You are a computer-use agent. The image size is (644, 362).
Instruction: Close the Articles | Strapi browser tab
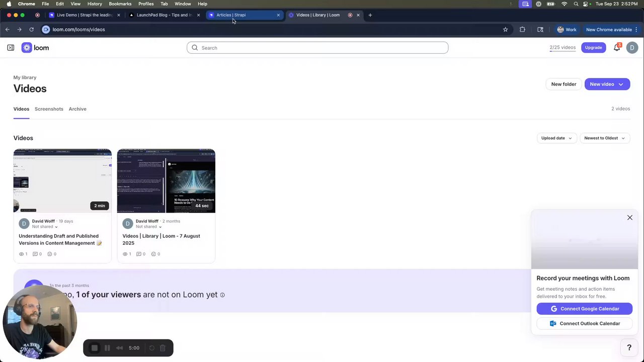click(278, 15)
